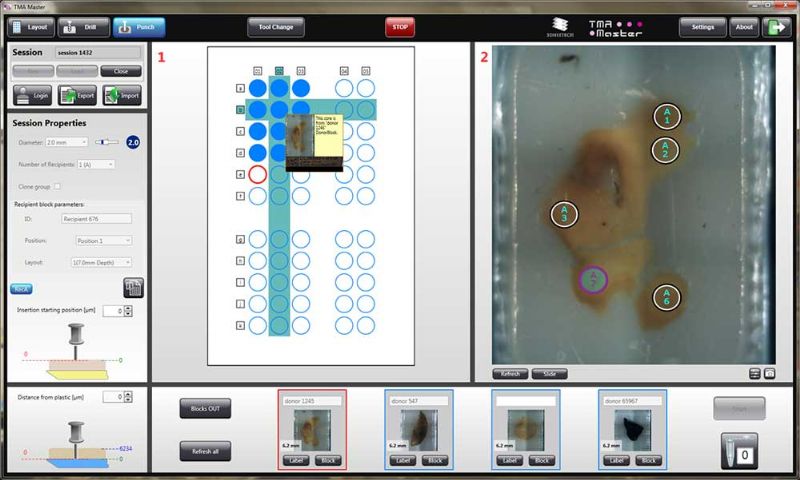Select the unnamed third donor block thumbnail

[x=526, y=430]
